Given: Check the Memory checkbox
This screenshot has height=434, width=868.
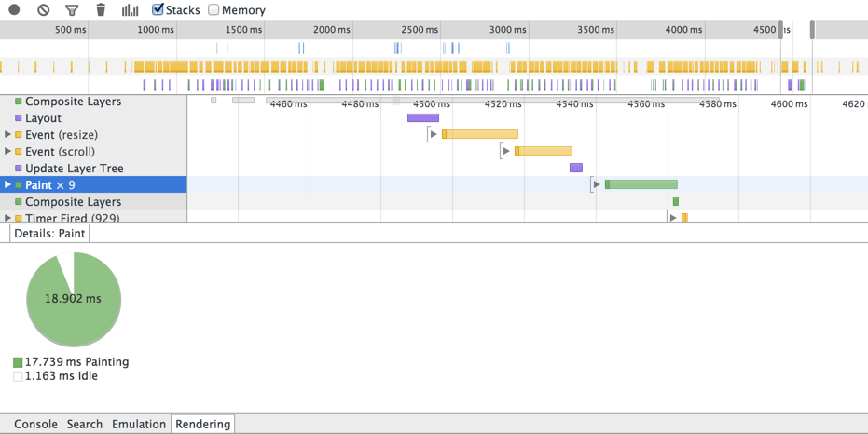Looking at the screenshot, I should tap(214, 9).
